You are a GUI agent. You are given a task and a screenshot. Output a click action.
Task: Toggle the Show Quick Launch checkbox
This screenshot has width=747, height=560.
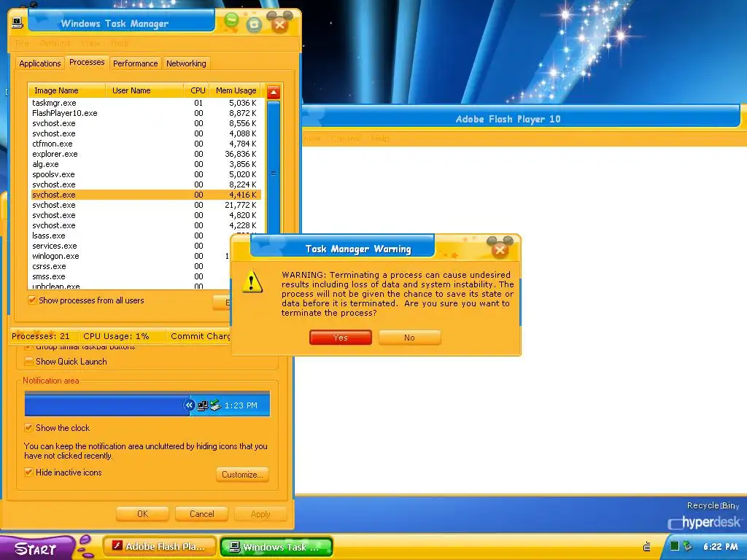click(x=28, y=362)
